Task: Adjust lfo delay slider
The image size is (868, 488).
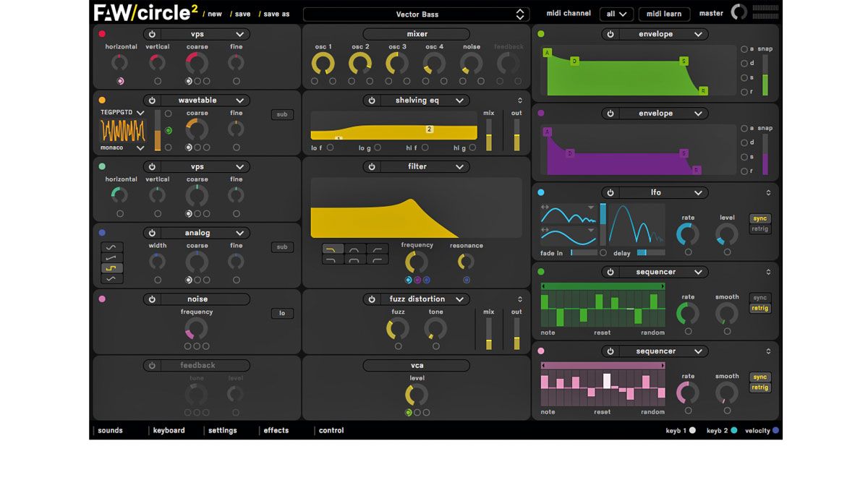Action: click(x=651, y=253)
